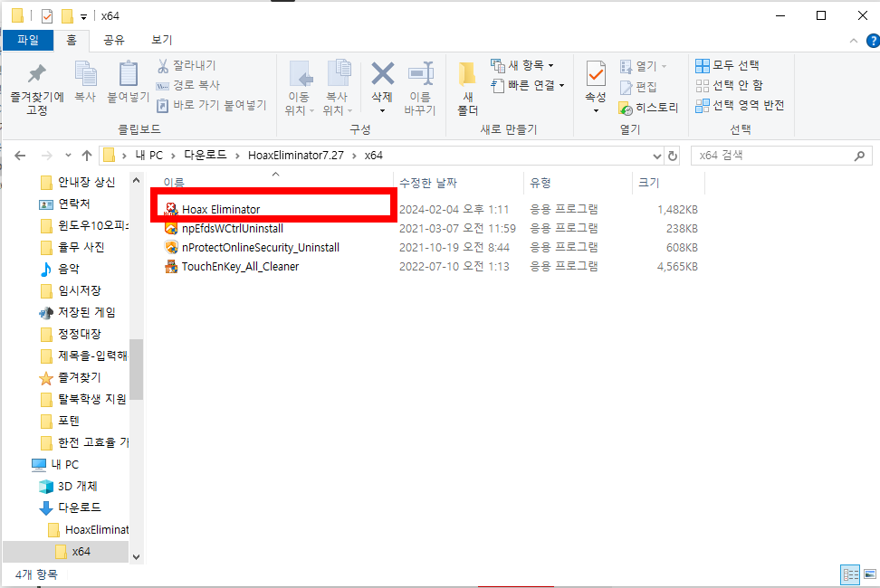Click 선택 영역 반전 (Invert selection)
Image resolution: width=880 pixels, height=588 pixels.
pos(740,105)
